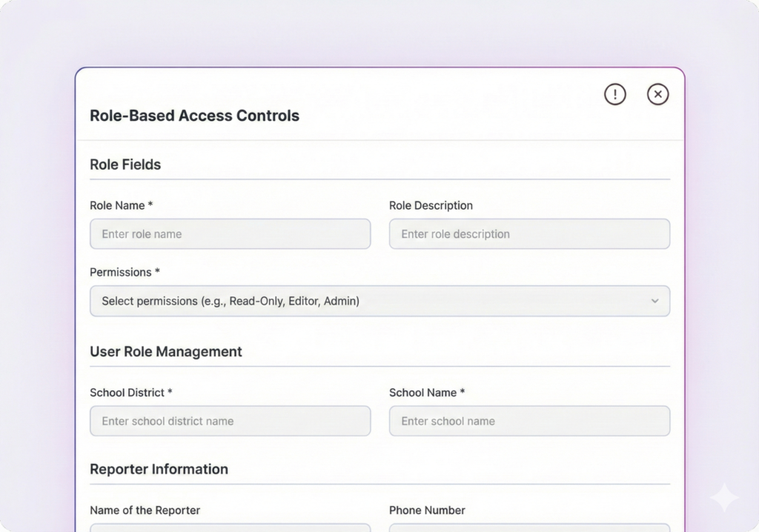The width and height of the screenshot is (759, 532).
Task: Close the Role-Based Access Controls dialog
Action: [x=657, y=94]
